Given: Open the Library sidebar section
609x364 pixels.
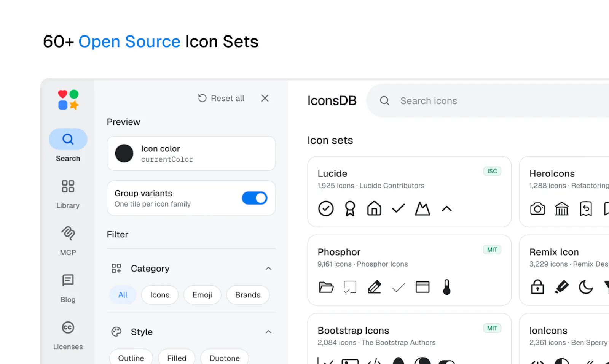Looking at the screenshot, I should click(x=68, y=194).
